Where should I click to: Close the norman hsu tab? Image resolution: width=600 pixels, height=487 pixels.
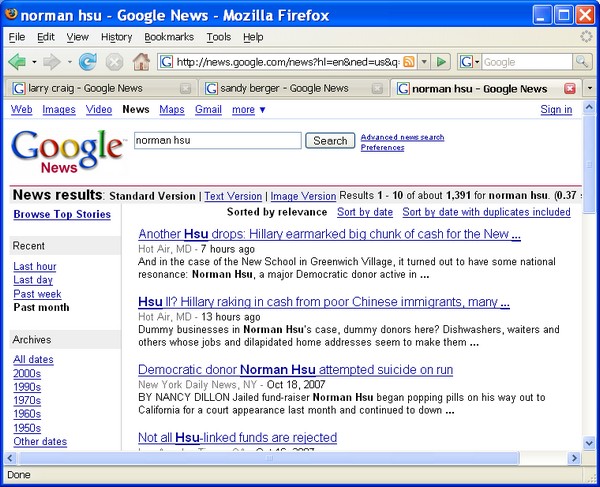pyautogui.click(x=570, y=88)
